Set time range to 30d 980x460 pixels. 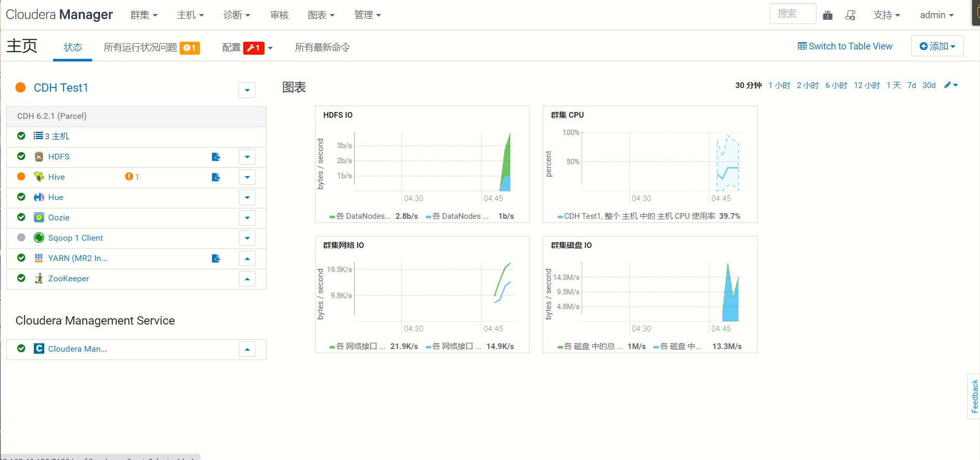(x=929, y=85)
